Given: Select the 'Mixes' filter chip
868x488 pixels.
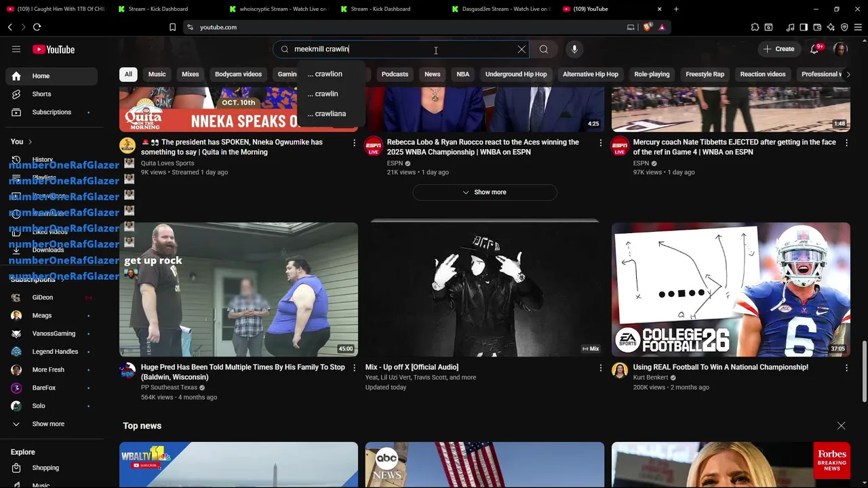Looking at the screenshot, I should pyautogui.click(x=191, y=75).
